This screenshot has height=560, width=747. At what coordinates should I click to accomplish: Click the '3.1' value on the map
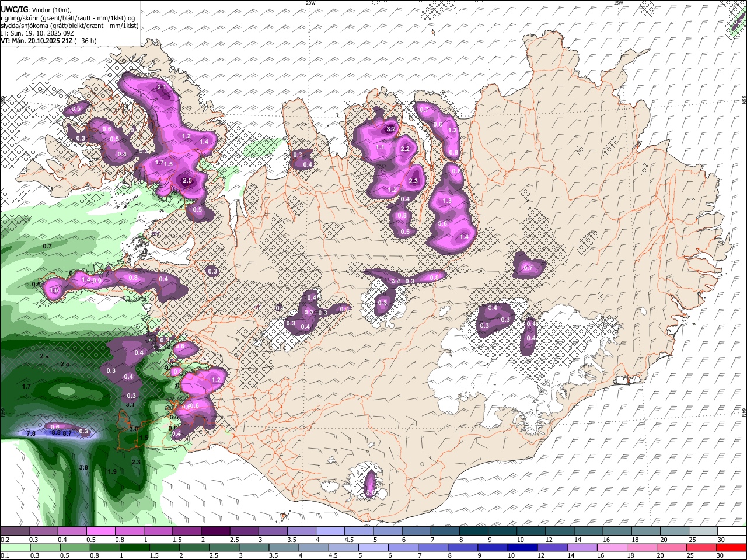tap(130, 404)
